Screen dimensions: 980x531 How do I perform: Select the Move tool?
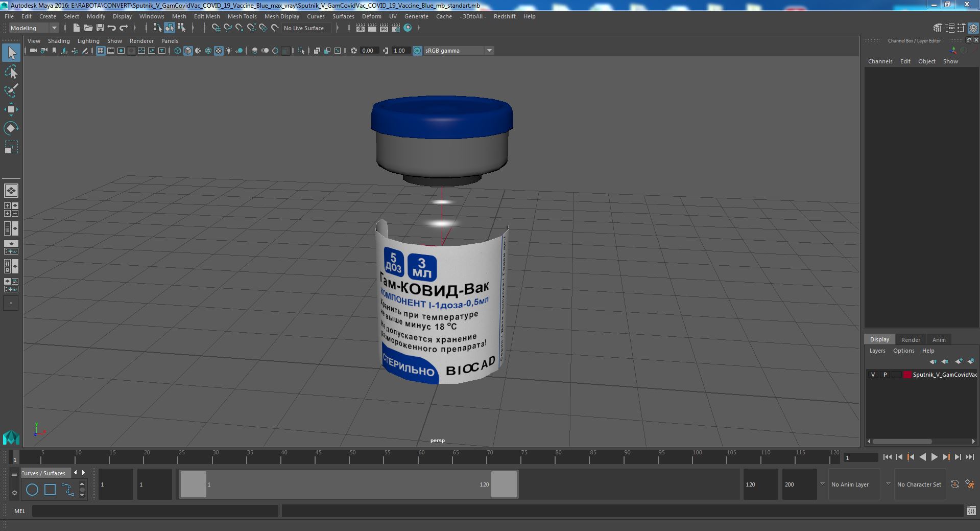click(11, 109)
